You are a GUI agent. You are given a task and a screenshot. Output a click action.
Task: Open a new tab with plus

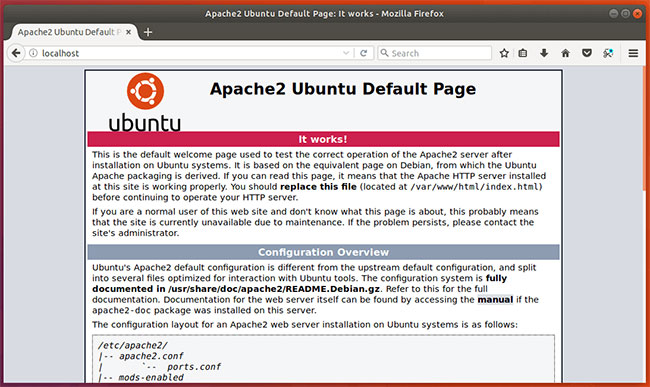pos(148,32)
